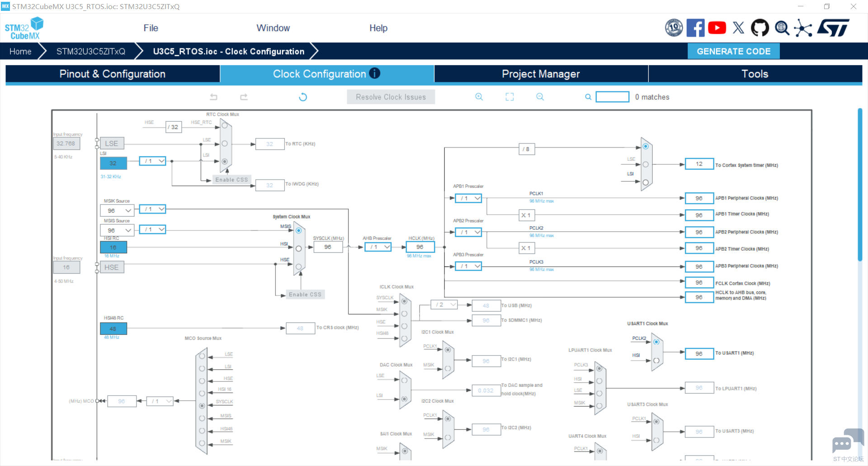This screenshot has width=868, height=466.
Task: Click the redo arrow icon
Action: click(x=244, y=97)
